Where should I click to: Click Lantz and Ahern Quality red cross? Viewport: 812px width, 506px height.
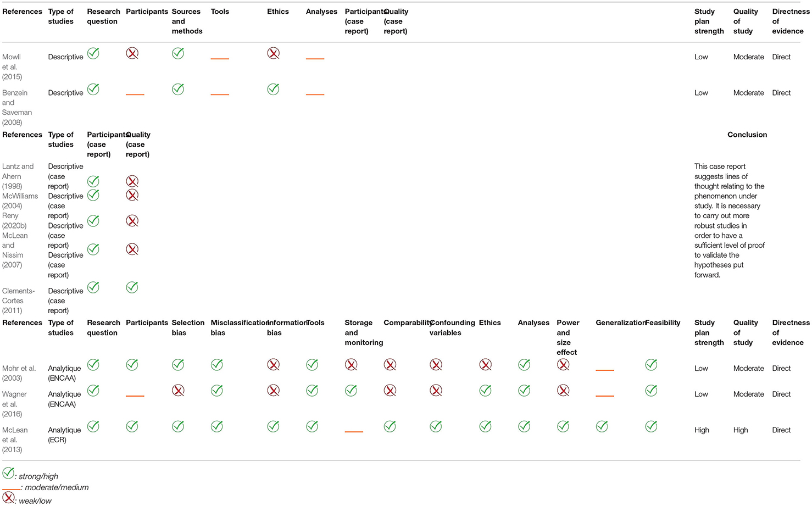[132, 181]
